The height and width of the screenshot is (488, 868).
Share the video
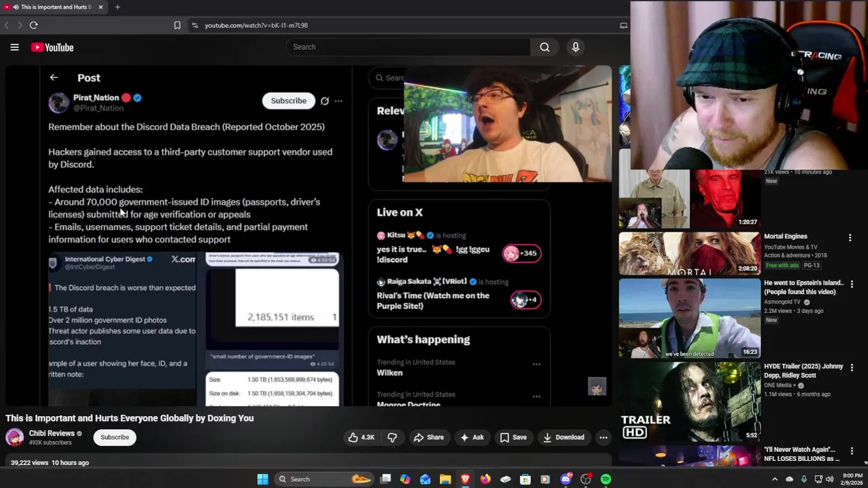[x=429, y=437]
